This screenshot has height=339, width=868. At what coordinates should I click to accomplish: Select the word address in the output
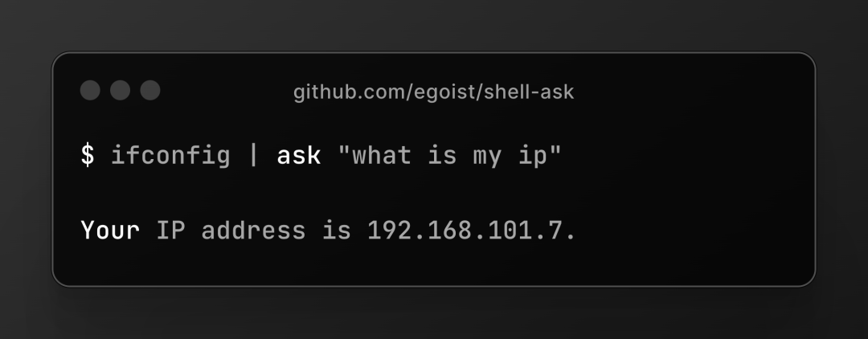click(x=253, y=230)
